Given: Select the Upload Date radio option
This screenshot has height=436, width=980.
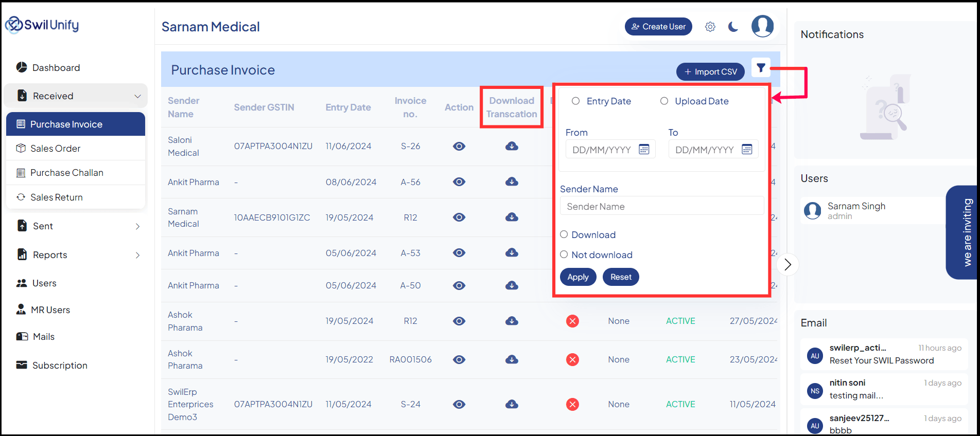Looking at the screenshot, I should [664, 101].
